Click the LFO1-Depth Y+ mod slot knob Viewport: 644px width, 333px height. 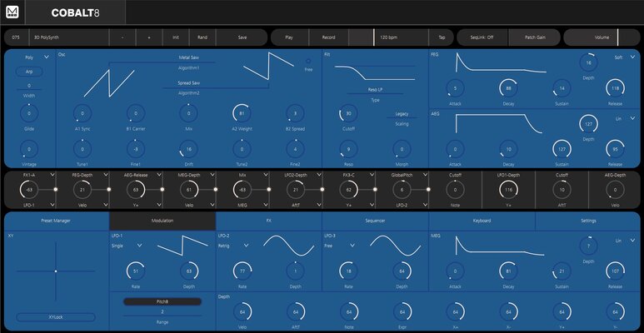coord(508,190)
